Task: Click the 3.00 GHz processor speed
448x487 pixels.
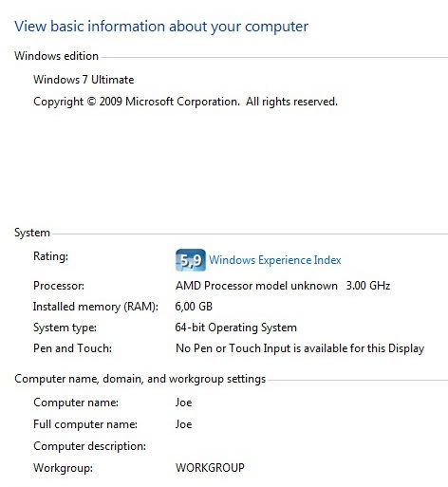Action: [x=368, y=286]
